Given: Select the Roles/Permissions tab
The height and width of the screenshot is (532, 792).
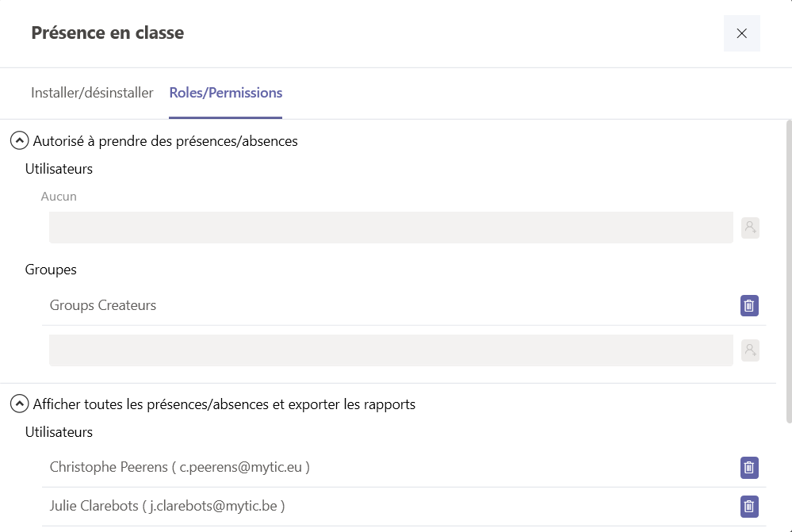Looking at the screenshot, I should coord(225,93).
